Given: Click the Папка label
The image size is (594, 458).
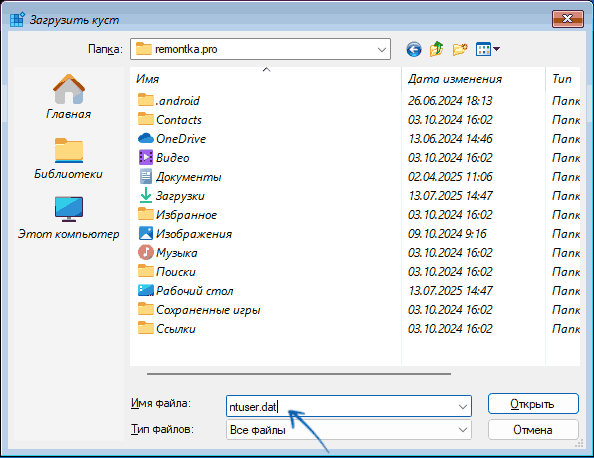Looking at the screenshot, I should pos(105,49).
